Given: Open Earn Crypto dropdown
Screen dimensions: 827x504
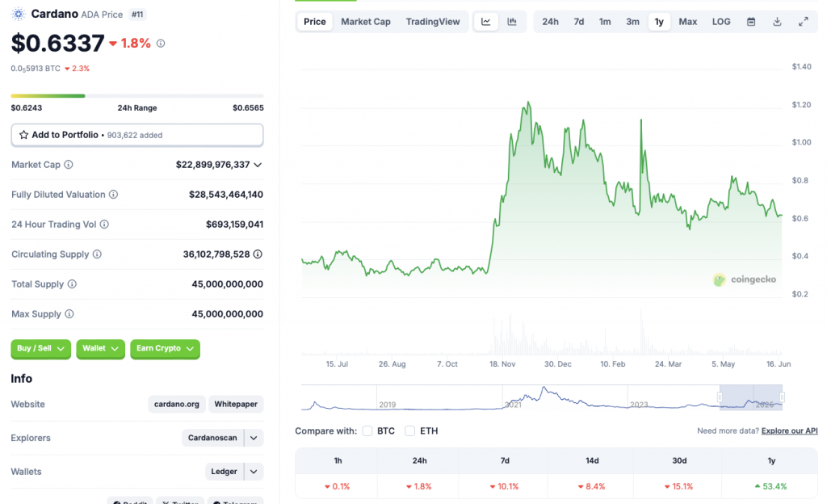Looking at the screenshot, I should (165, 348).
